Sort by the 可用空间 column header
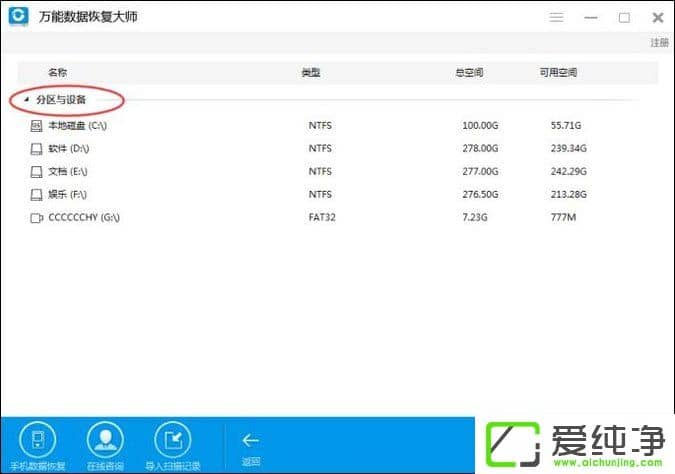 pyautogui.click(x=558, y=73)
